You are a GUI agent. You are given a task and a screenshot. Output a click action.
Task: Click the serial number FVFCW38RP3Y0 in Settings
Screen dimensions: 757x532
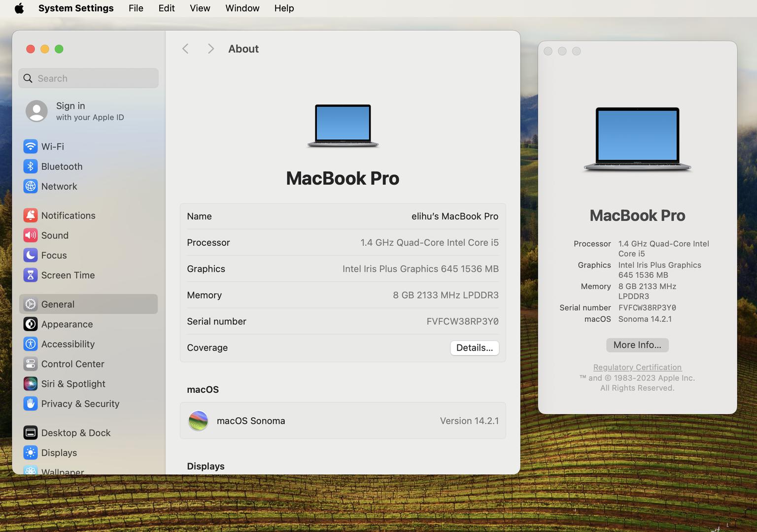(463, 321)
